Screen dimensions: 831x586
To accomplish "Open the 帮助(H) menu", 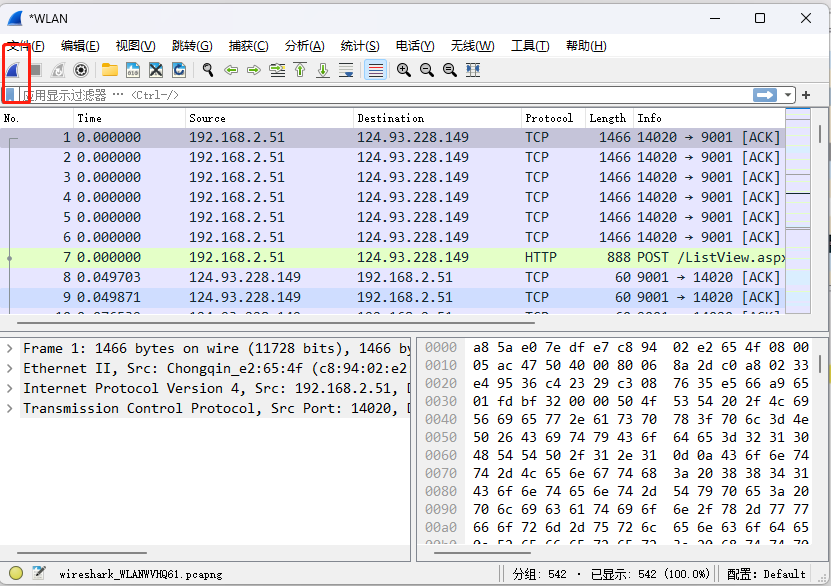I will tap(586, 46).
